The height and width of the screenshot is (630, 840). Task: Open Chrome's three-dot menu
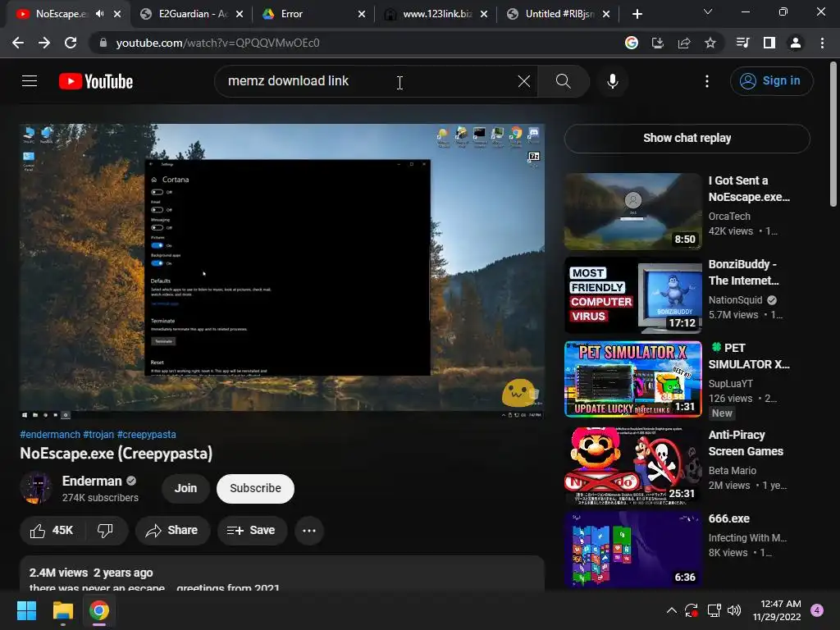[x=822, y=43]
